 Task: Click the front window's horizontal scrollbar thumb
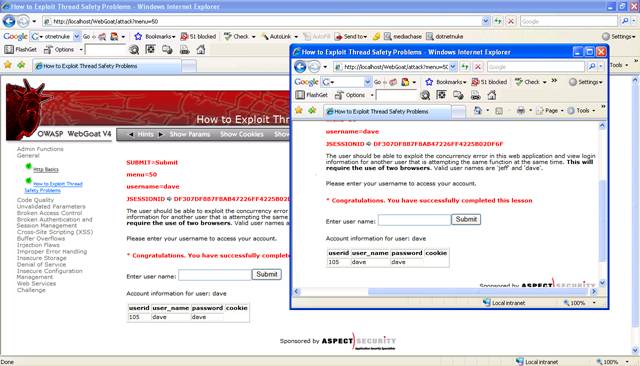(478, 291)
